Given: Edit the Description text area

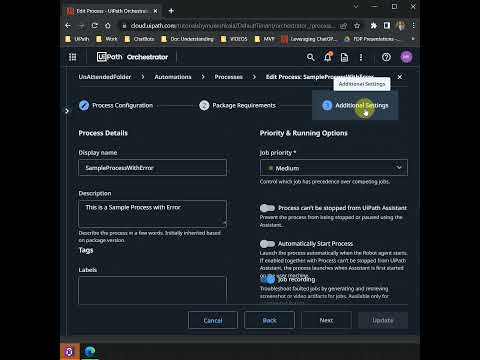Looking at the screenshot, I should [152, 214].
